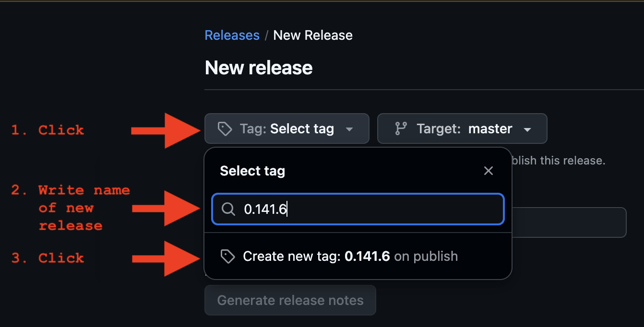The image size is (644, 327).
Task: Click the label icon on the tag dropdown button
Action: tap(225, 128)
